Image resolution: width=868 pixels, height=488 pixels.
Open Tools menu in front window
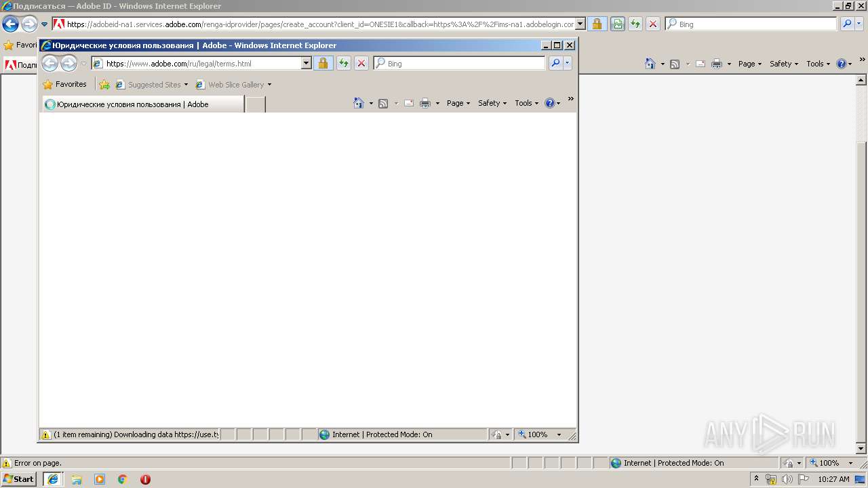point(527,103)
